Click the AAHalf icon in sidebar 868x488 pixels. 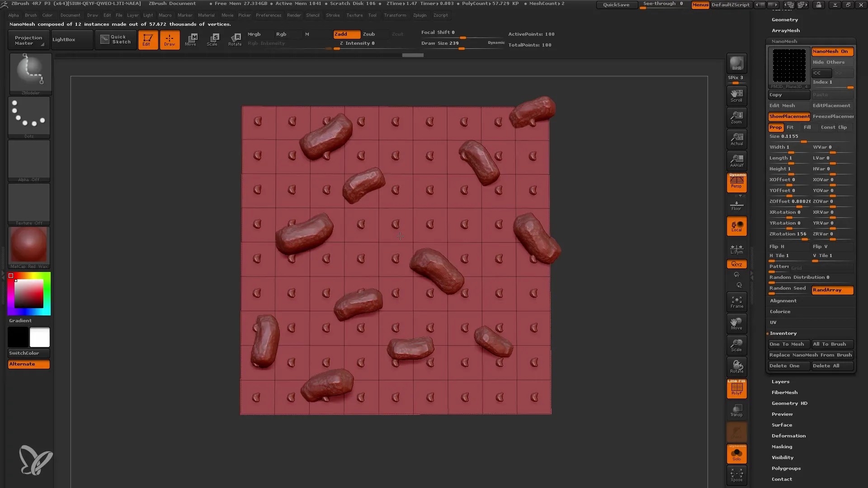click(736, 161)
